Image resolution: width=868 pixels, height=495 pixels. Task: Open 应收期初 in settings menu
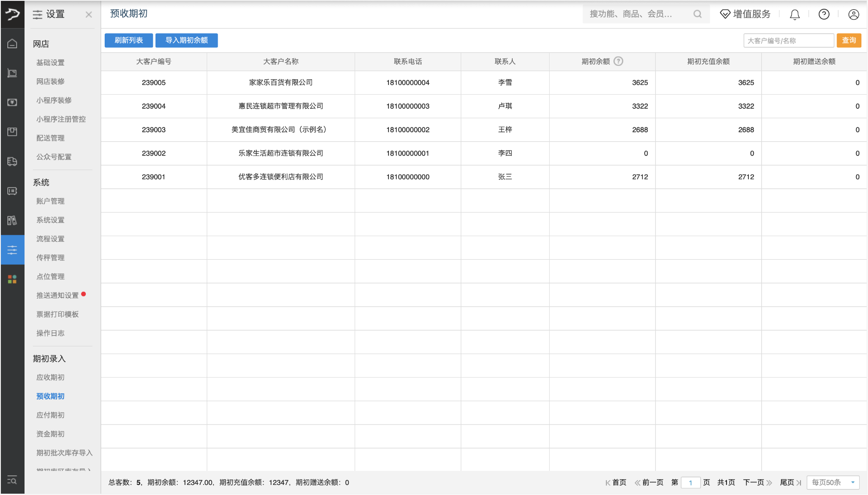point(50,377)
